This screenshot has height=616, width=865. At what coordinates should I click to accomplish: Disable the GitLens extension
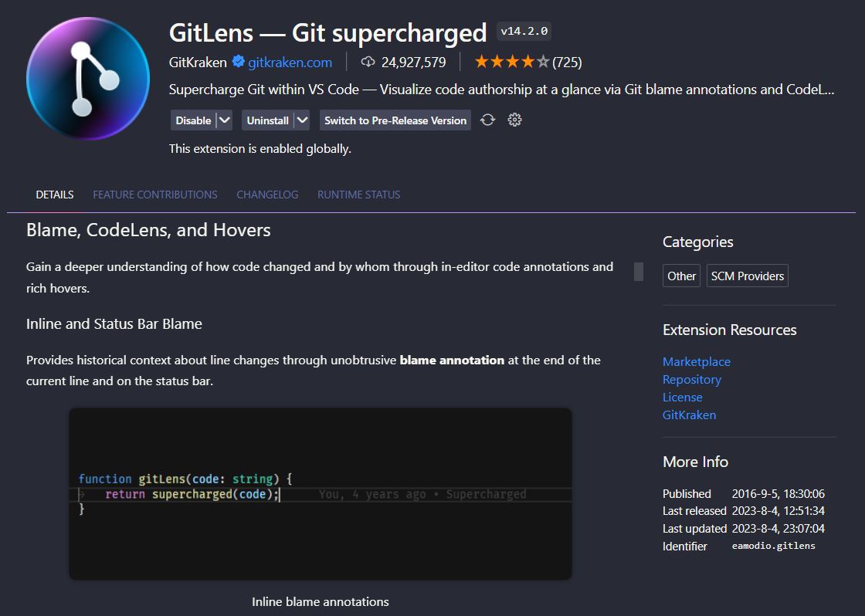pyautogui.click(x=193, y=120)
